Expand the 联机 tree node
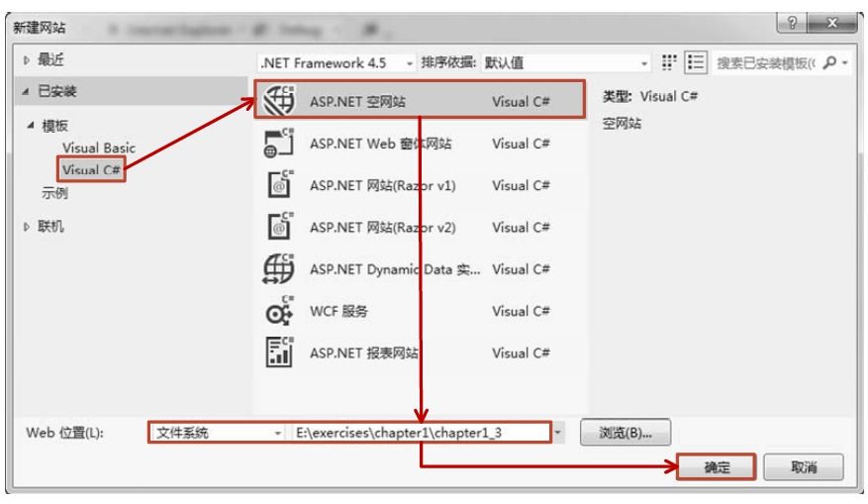The image size is (868, 504). coord(26,227)
